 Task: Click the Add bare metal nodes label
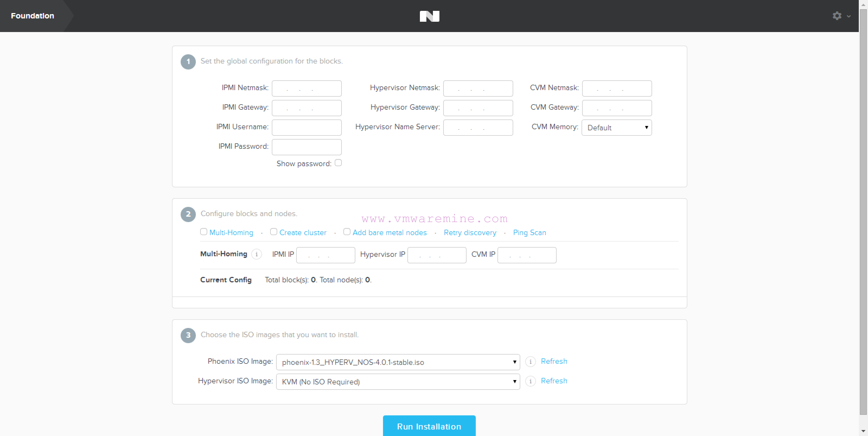click(390, 233)
